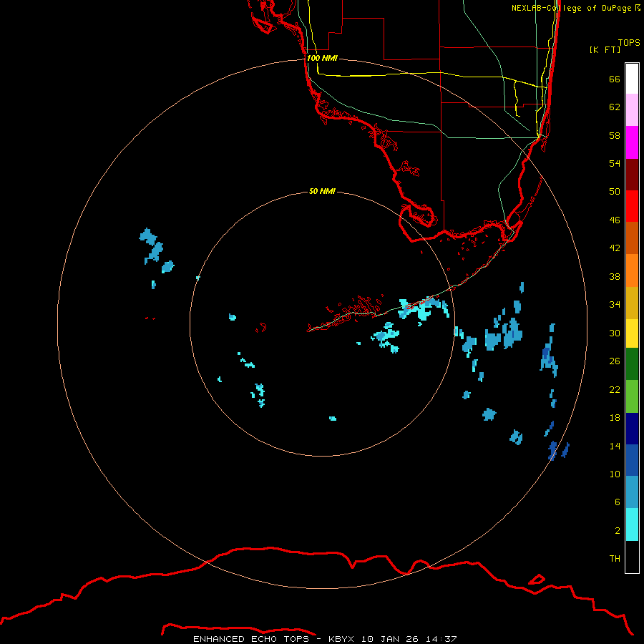Click the black TH legend swatch
644x644 pixels.
click(632, 557)
